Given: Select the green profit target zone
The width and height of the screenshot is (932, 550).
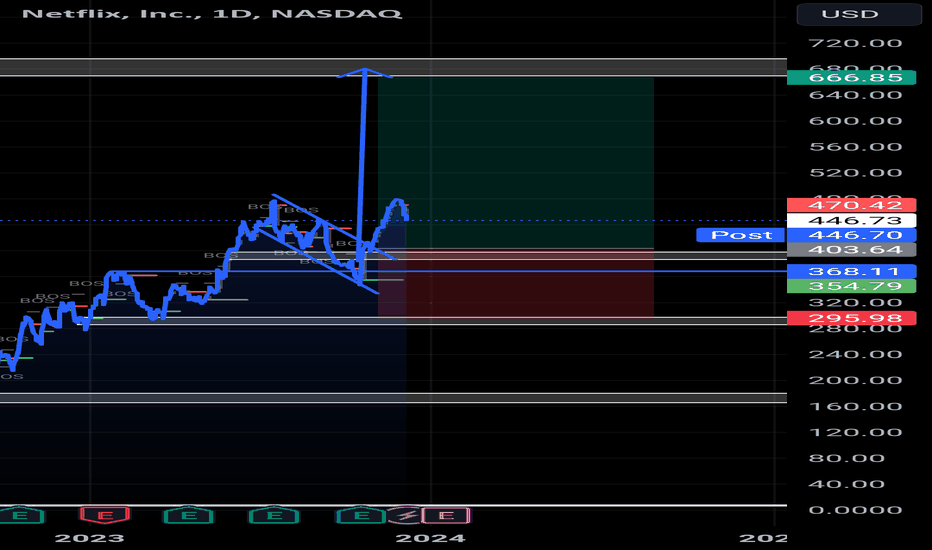Looking at the screenshot, I should (516, 163).
